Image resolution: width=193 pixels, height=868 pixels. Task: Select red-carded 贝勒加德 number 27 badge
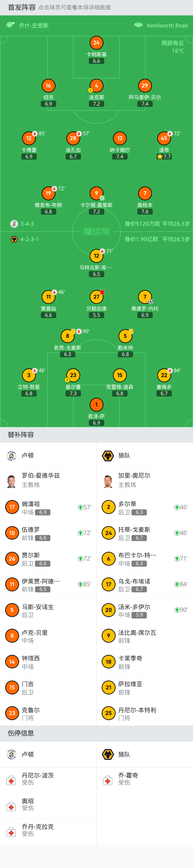coord(96,296)
